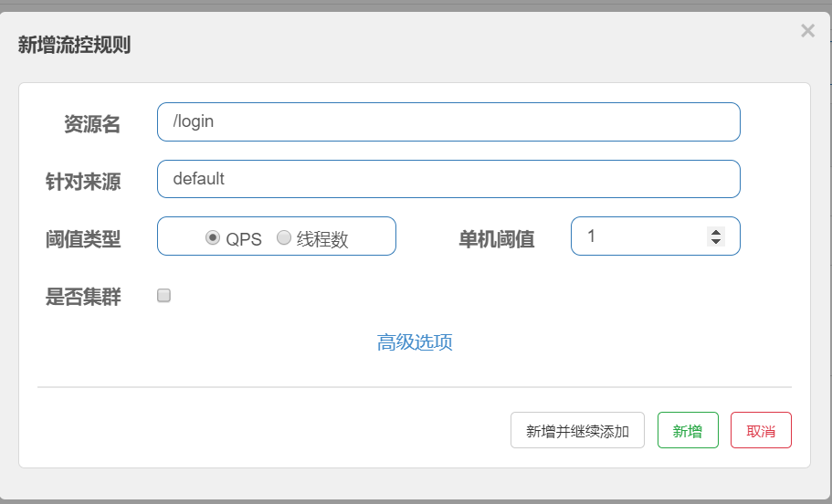Increase 单机阈值 with the up arrow

pyautogui.click(x=716, y=233)
